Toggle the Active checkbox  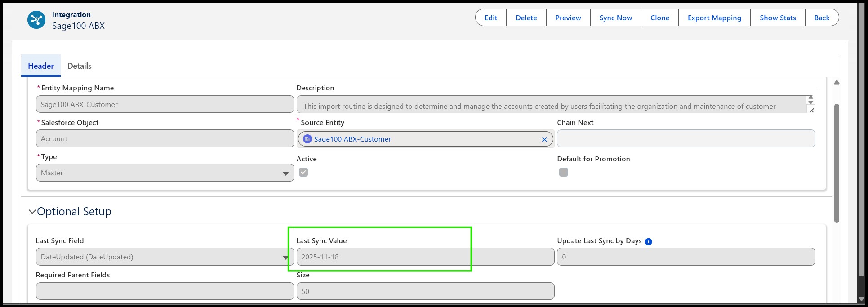303,172
